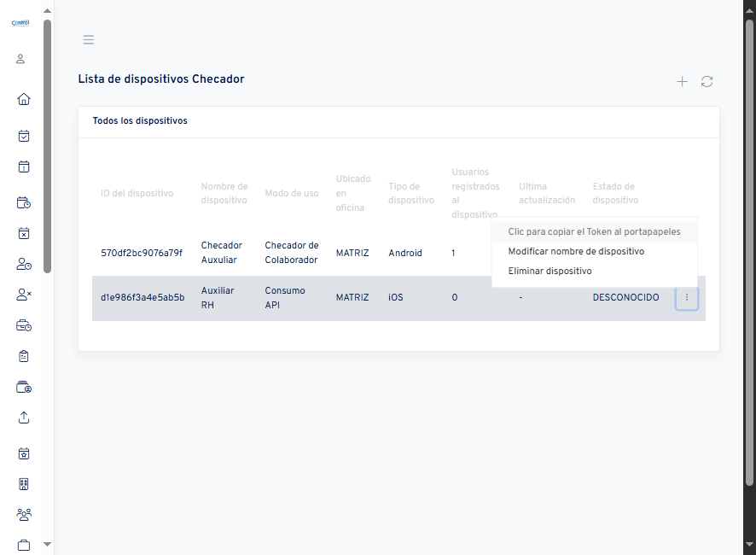Click MATRIZ in the Auxiliar RH row
756x555 pixels.
[352, 297]
